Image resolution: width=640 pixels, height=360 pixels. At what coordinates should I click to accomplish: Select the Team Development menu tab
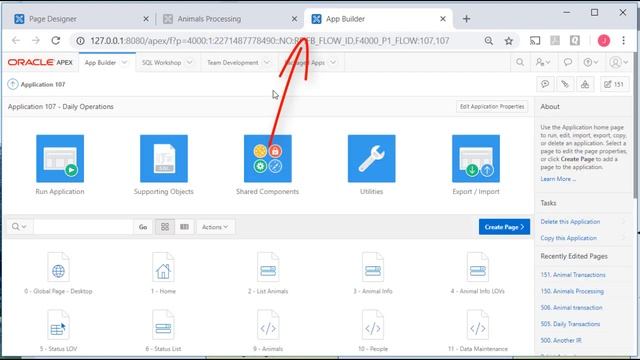pos(233,62)
